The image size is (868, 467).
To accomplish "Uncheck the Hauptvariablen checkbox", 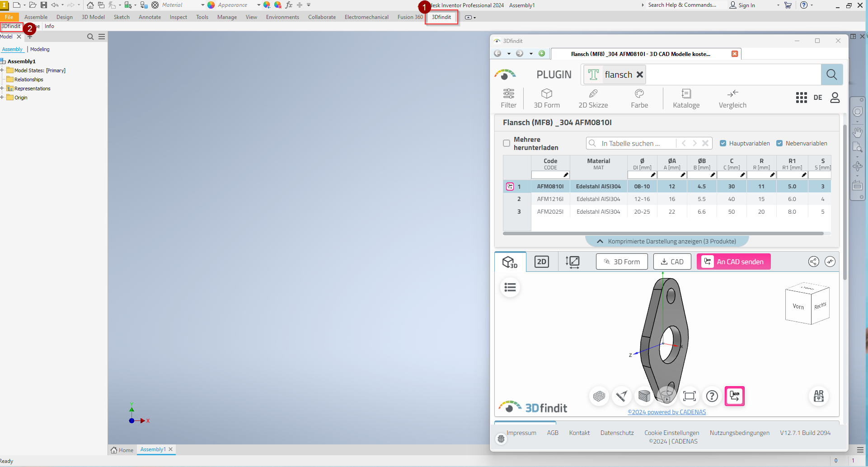I will [x=723, y=143].
